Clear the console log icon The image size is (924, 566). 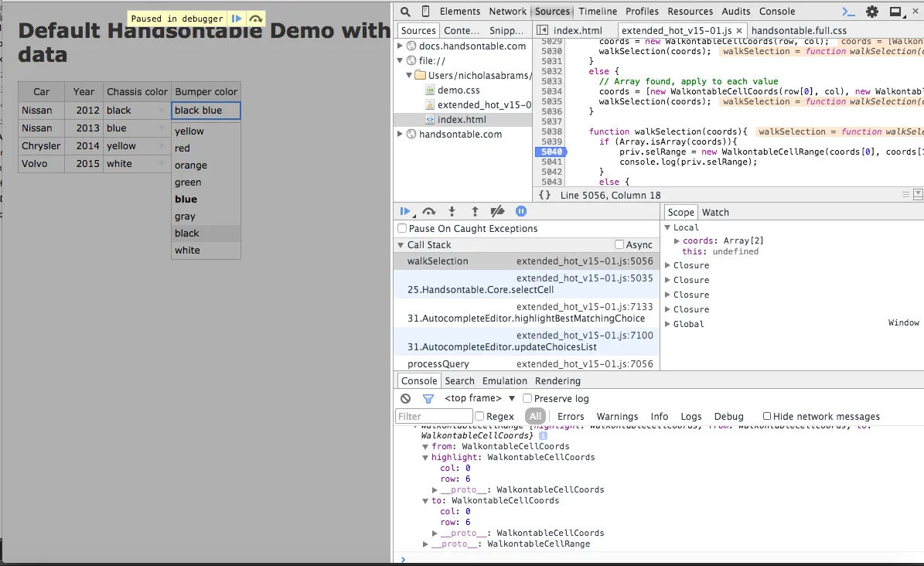tap(406, 398)
